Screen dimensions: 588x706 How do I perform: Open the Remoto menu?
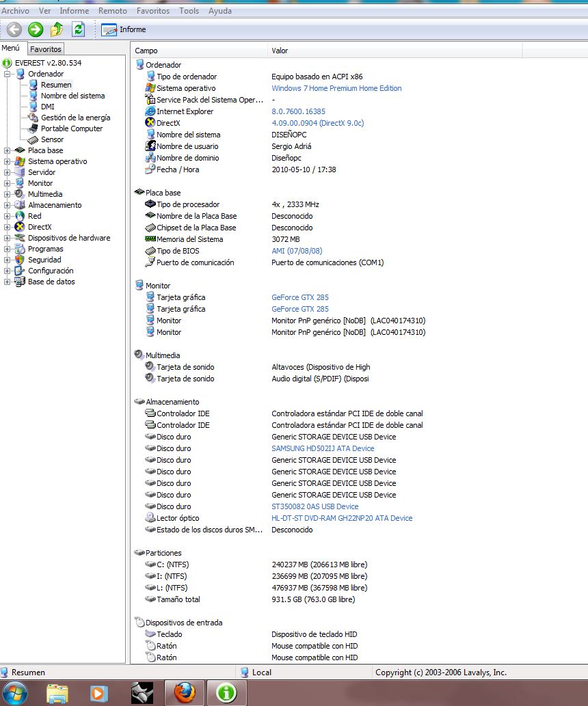(x=113, y=11)
